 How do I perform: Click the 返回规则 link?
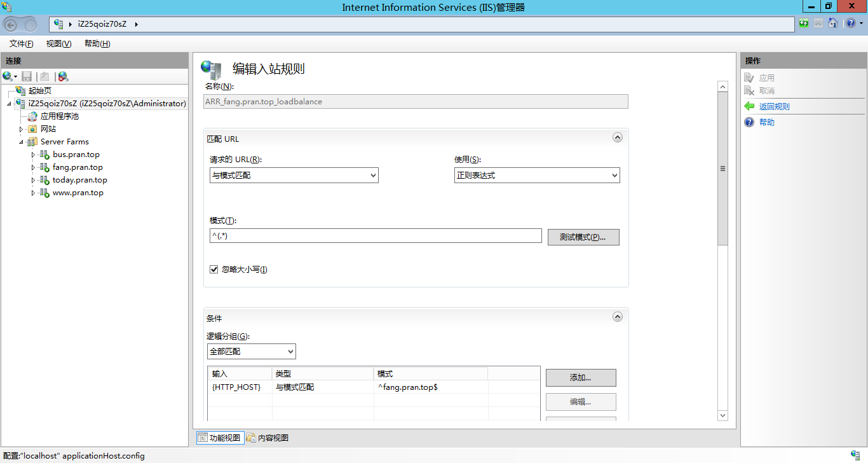click(x=774, y=107)
